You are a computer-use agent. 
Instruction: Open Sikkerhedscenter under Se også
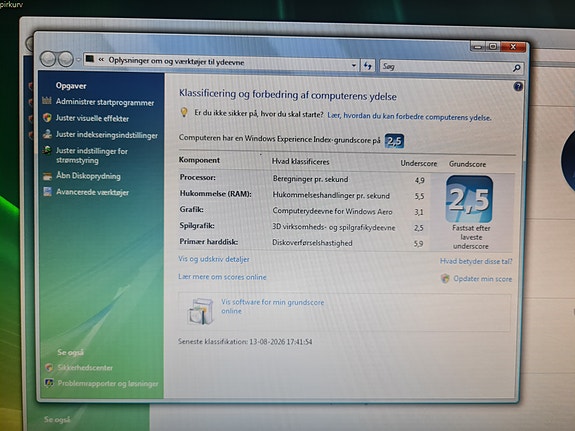[x=85, y=368]
